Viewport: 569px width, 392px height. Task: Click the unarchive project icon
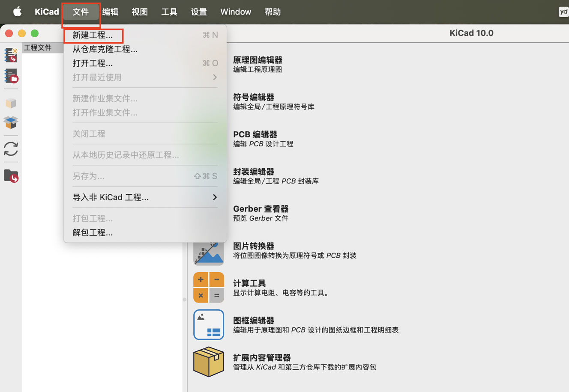pyautogui.click(x=11, y=123)
